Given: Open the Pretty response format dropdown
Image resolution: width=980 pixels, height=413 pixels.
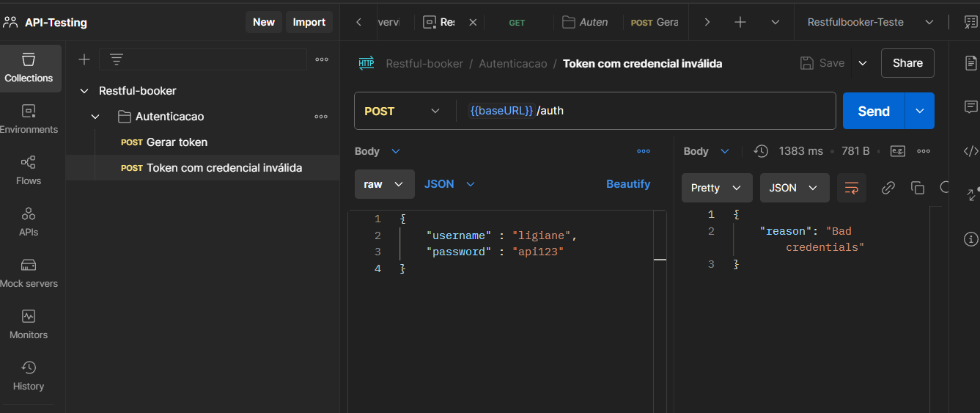Looking at the screenshot, I should [716, 188].
